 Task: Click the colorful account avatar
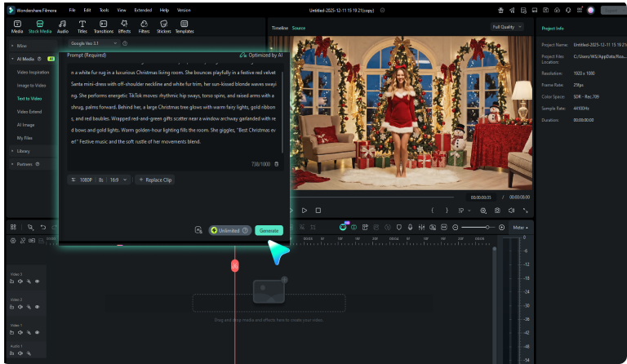(x=590, y=11)
